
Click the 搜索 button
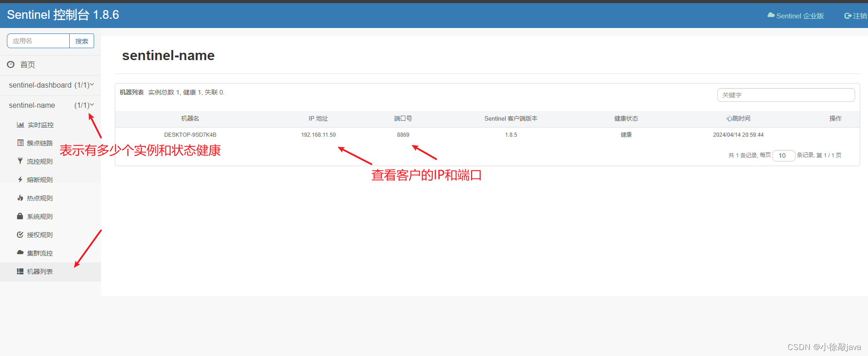[82, 41]
